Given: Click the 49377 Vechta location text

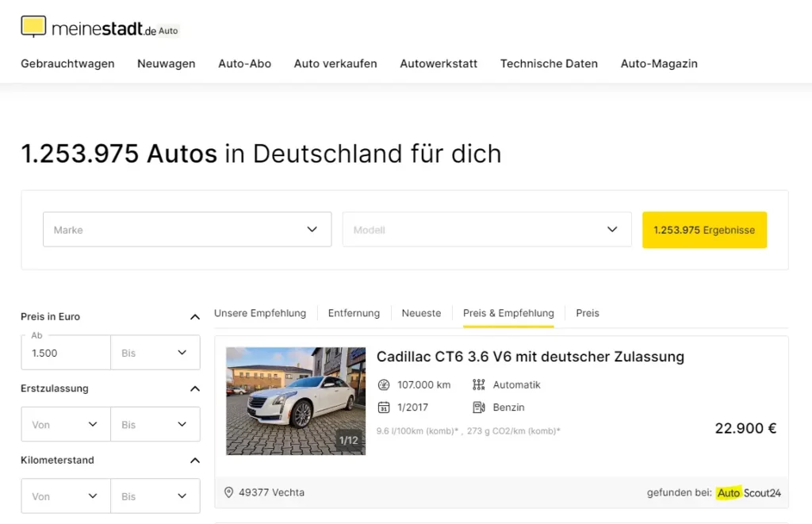Looking at the screenshot, I should pyautogui.click(x=271, y=492).
